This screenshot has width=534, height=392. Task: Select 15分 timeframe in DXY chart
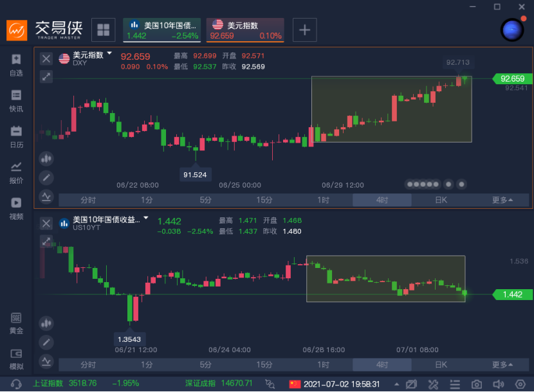point(264,200)
